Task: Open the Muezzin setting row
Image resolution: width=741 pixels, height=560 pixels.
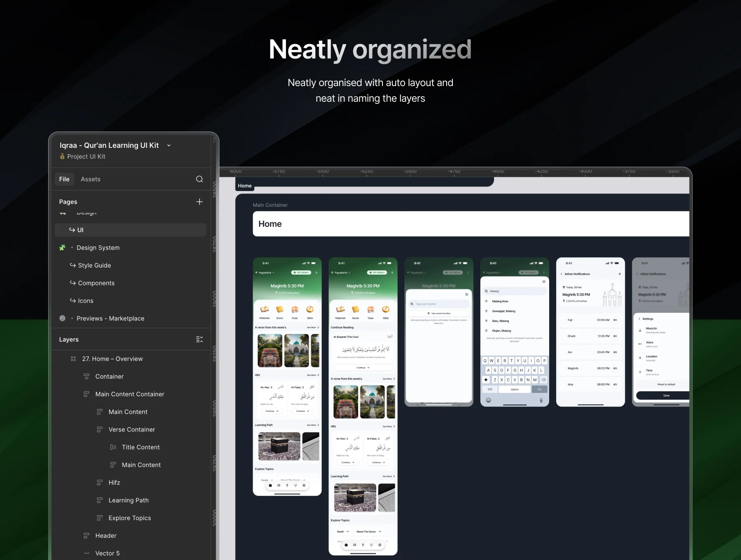Action: click(663, 330)
